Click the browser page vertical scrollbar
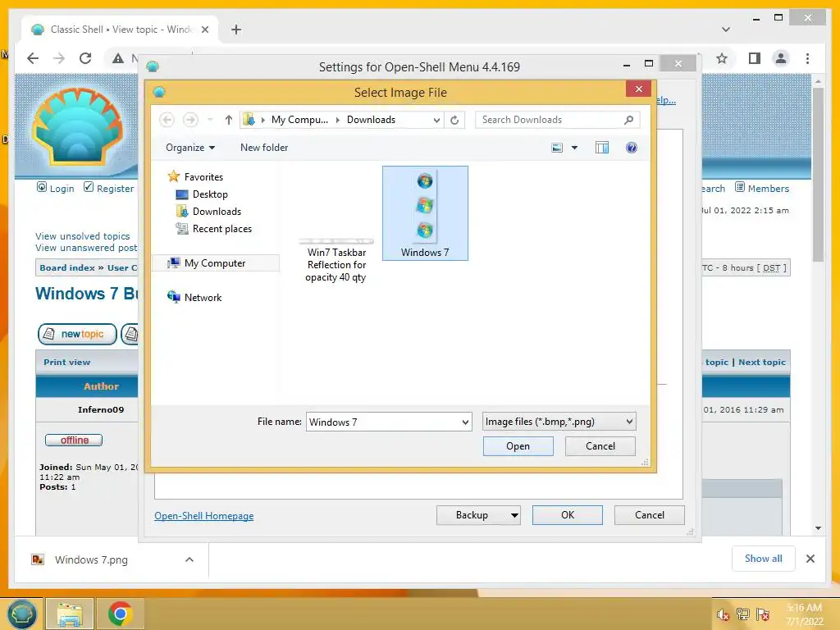This screenshot has width=840, height=630. coord(818,175)
